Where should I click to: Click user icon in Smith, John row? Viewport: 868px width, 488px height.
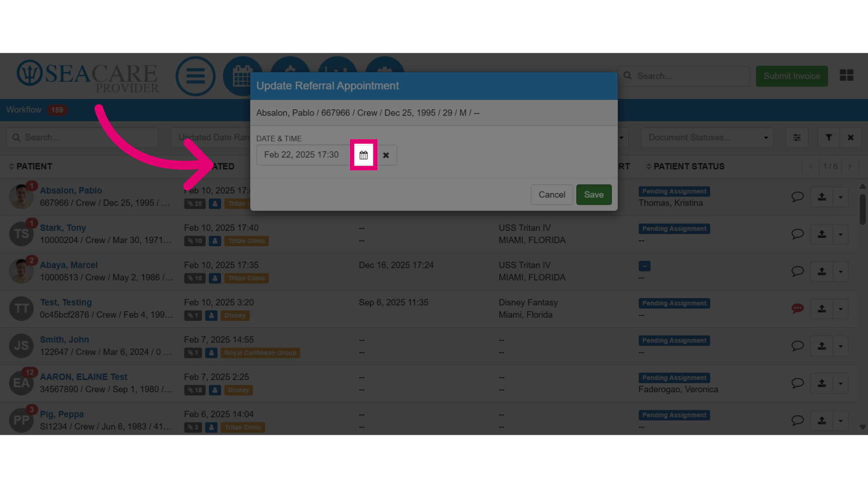pyautogui.click(x=211, y=353)
